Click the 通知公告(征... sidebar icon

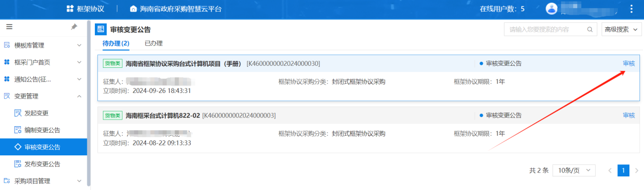click(7, 79)
